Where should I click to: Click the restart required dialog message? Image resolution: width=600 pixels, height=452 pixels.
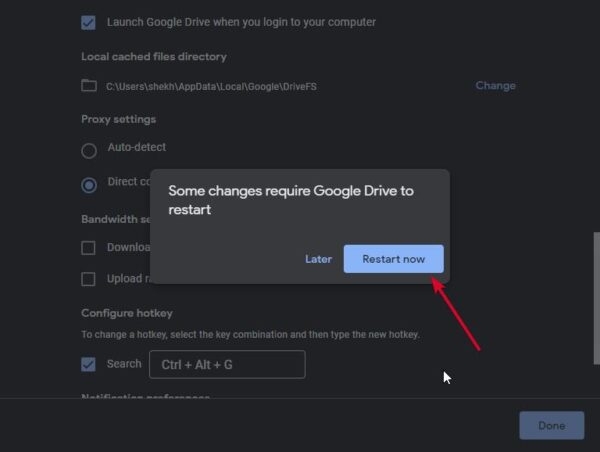[x=290, y=200]
